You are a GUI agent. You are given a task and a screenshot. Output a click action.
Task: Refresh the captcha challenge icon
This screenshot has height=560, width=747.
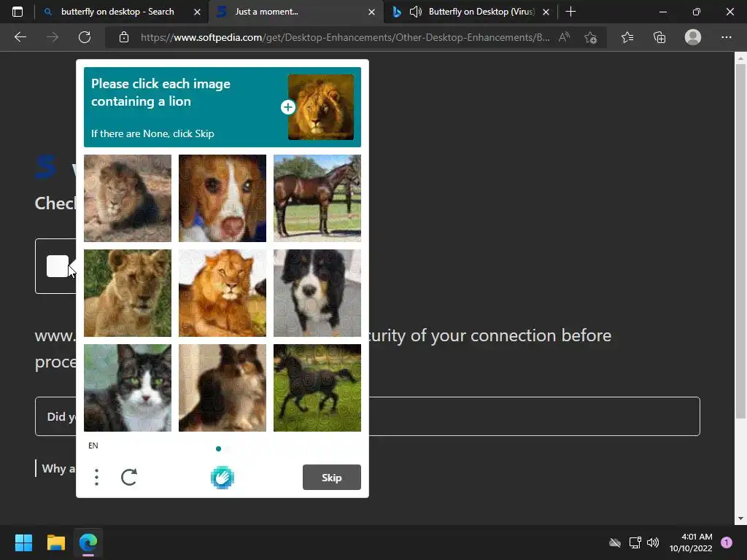coord(129,477)
